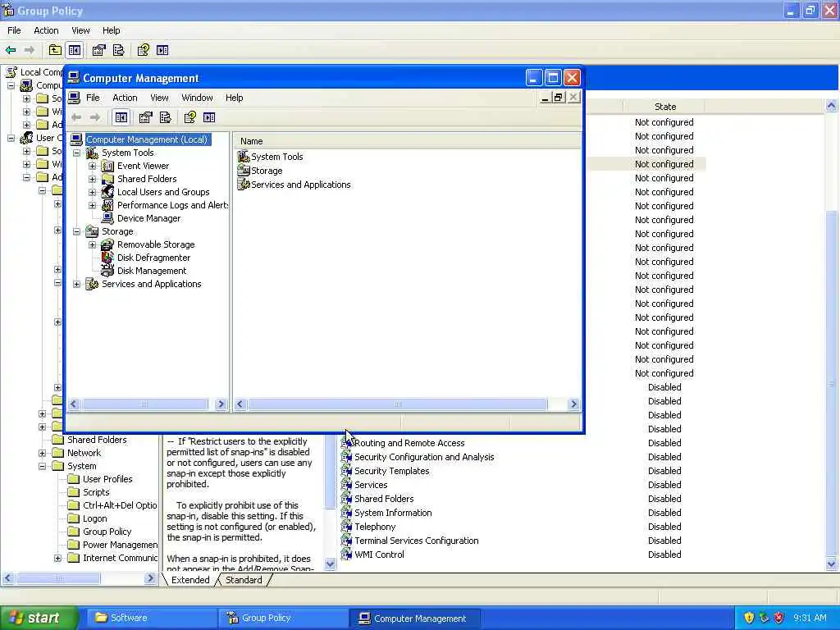Image resolution: width=840 pixels, height=630 pixels.
Task: Click Services and Applications icon in Name list
Action: tap(244, 185)
